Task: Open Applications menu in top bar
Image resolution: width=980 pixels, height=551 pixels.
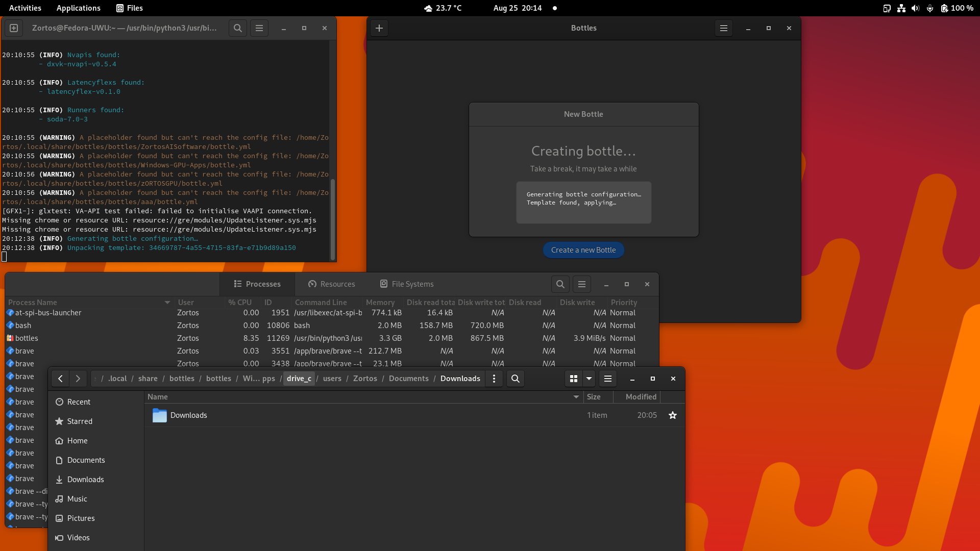Action: [x=78, y=8]
